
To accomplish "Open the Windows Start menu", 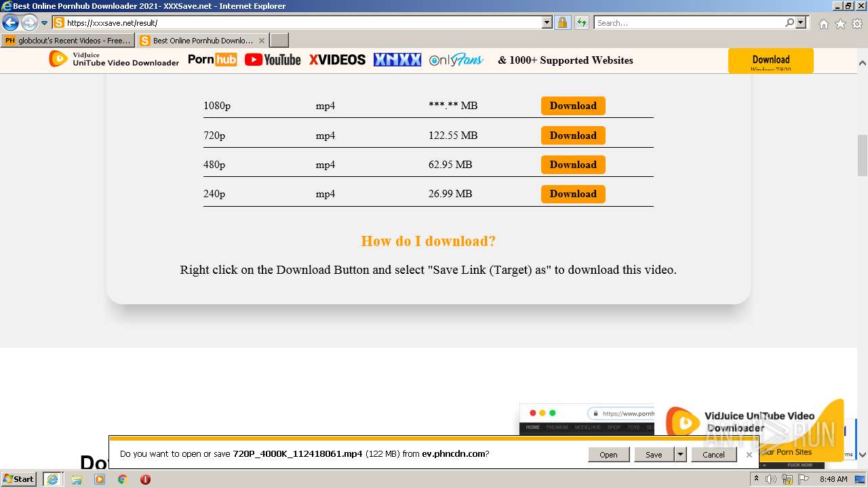I will coord(19,479).
